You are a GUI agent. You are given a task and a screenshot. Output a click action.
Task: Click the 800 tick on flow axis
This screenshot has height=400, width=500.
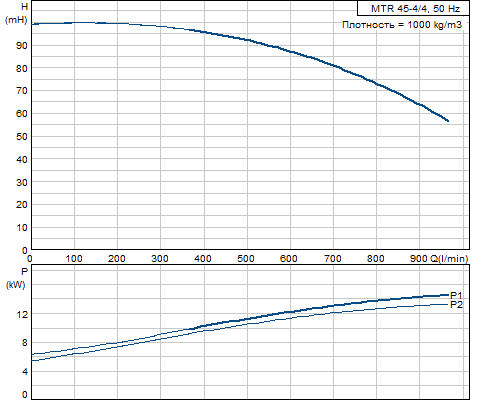point(376,258)
